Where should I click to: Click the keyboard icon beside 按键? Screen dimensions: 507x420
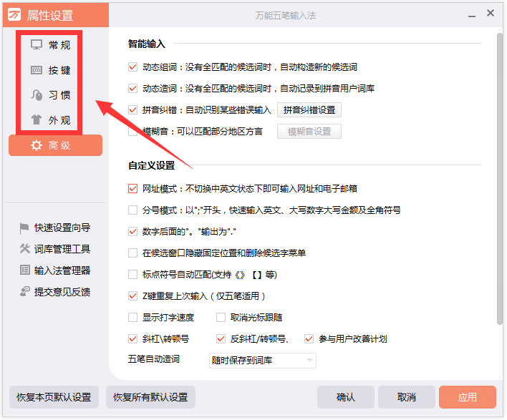pos(37,70)
